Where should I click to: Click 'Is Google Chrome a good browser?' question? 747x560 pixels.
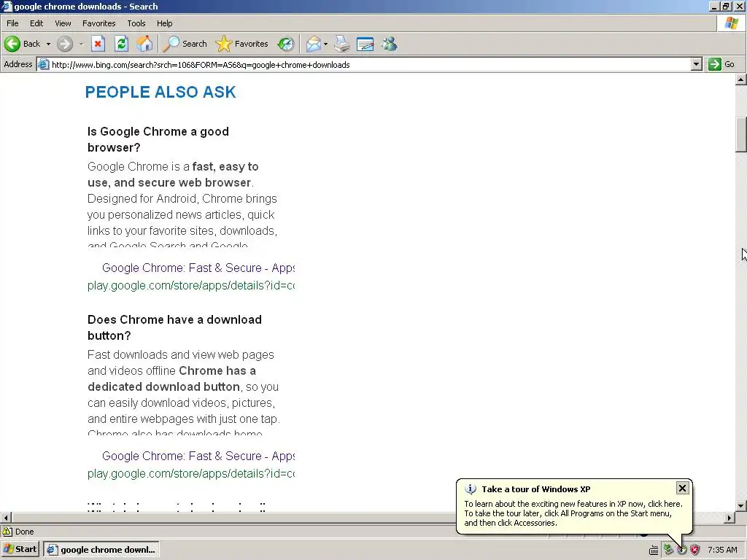coord(158,139)
